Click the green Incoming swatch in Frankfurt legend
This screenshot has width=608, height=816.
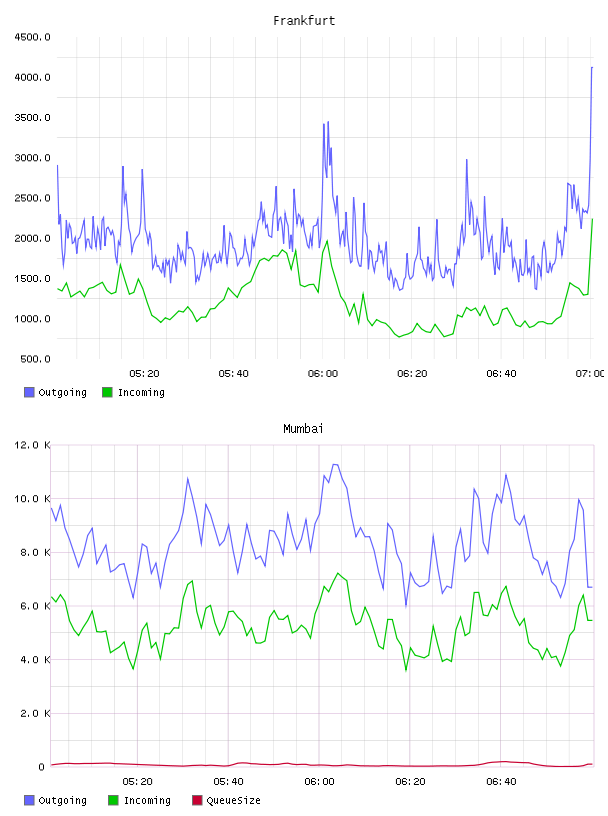click(x=107, y=392)
